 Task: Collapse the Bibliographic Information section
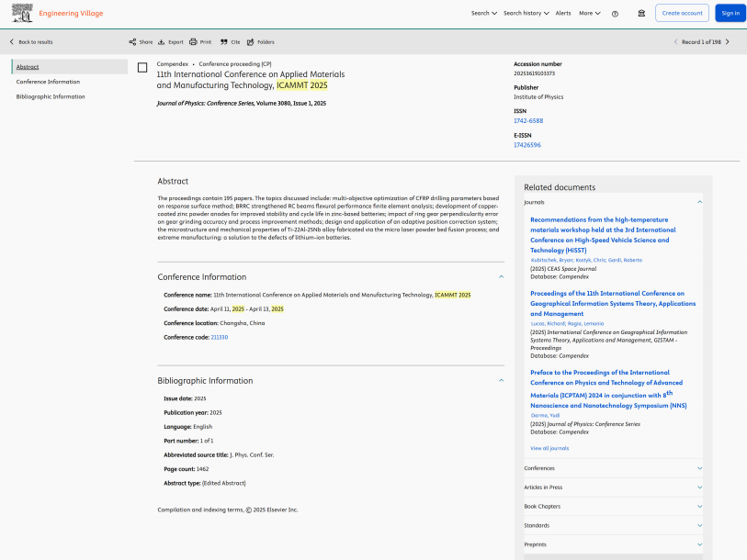pos(501,380)
